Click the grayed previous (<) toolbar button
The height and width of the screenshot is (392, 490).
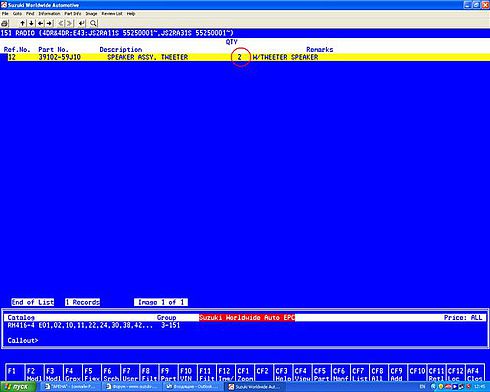(61, 23)
